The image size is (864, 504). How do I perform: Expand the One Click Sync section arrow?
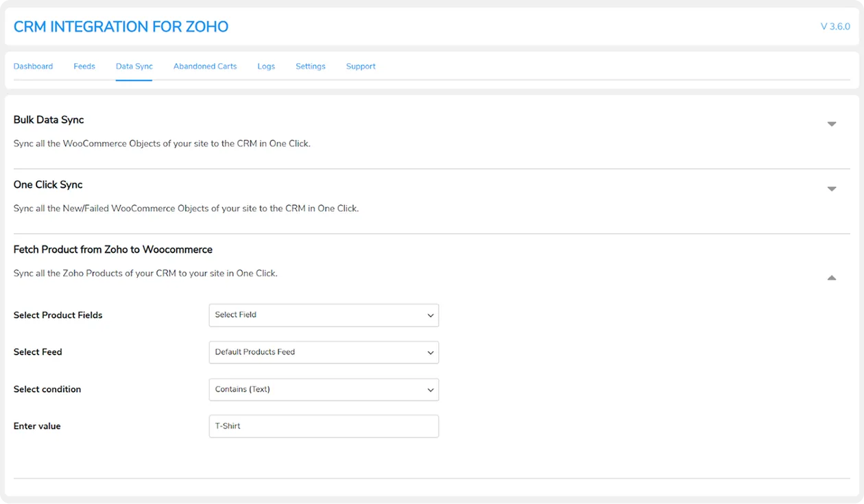coord(832,189)
